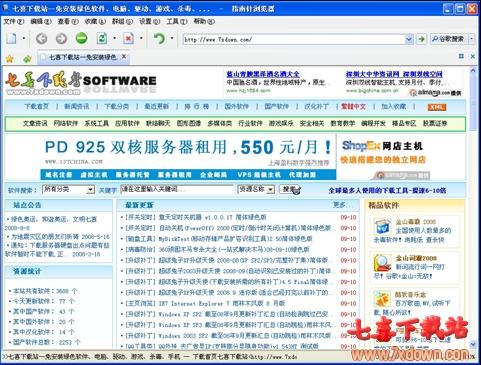This screenshot has width=481, height=365.
Task: Open the 文件 menu
Action: [x=14, y=21]
